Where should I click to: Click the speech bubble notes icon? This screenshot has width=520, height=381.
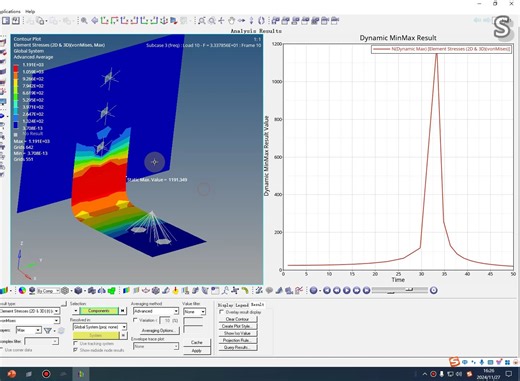269,291
